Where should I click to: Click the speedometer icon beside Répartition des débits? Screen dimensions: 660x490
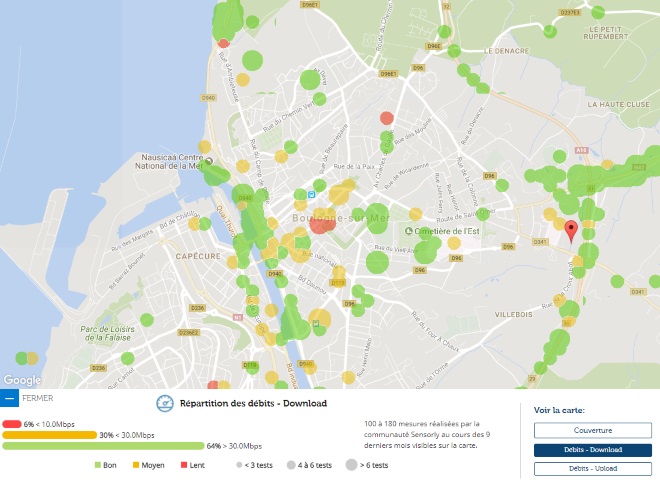165,404
